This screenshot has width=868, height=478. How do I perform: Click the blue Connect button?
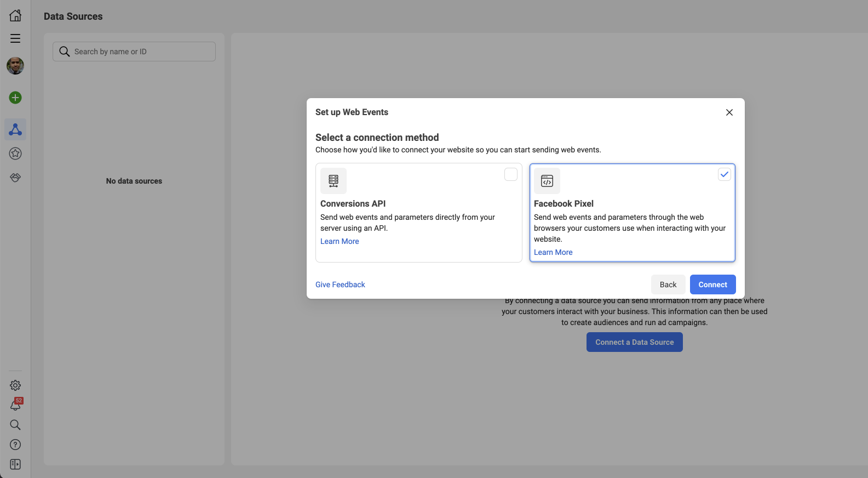coord(713,284)
